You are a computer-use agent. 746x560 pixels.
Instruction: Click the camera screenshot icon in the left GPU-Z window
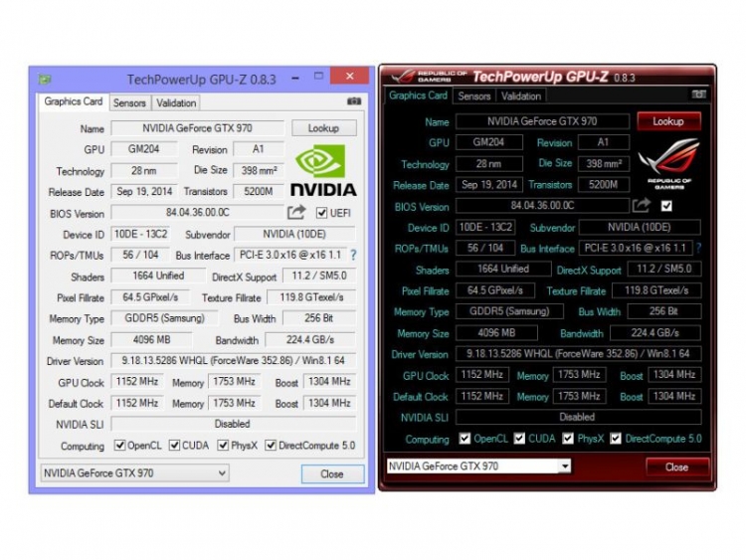point(353,102)
